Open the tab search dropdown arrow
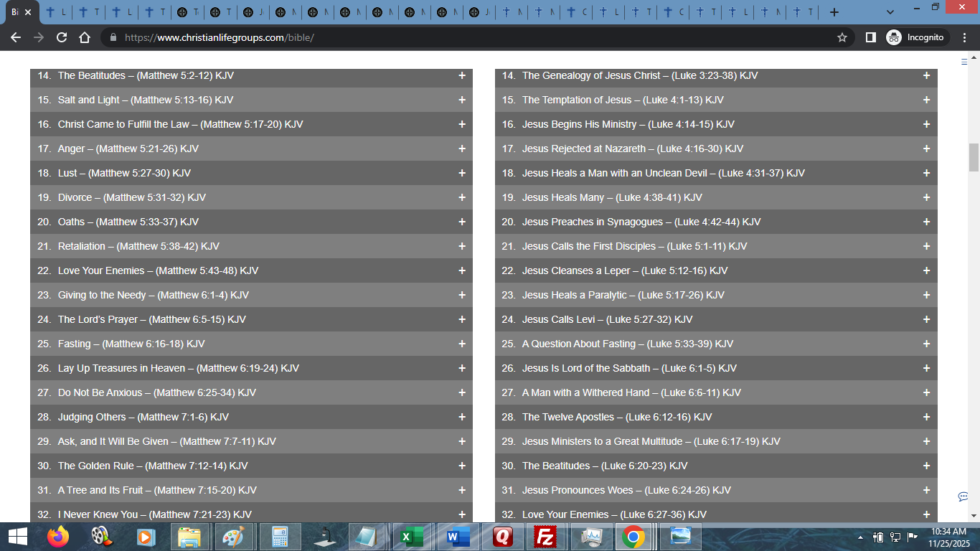980x551 pixels. 890,12
